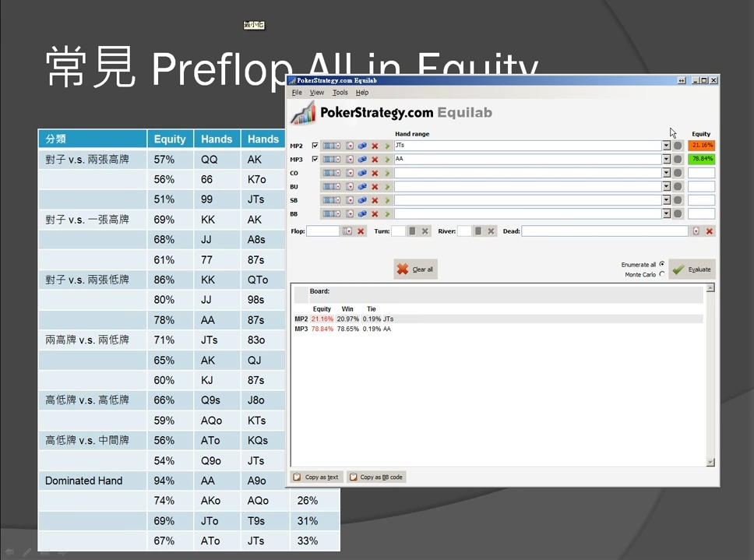Image resolution: width=754 pixels, height=560 pixels.
Task: Click the River clear X icon
Action: [491, 231]
